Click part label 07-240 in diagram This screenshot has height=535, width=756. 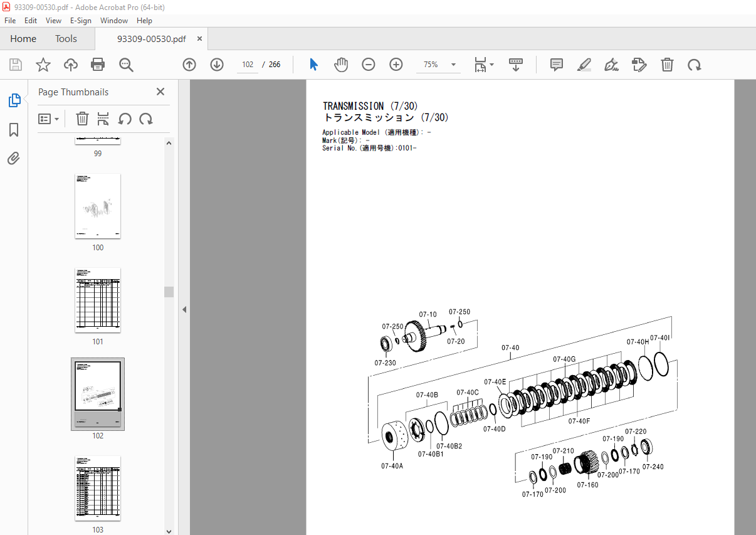pyautogui.click(x=653, y=467)
